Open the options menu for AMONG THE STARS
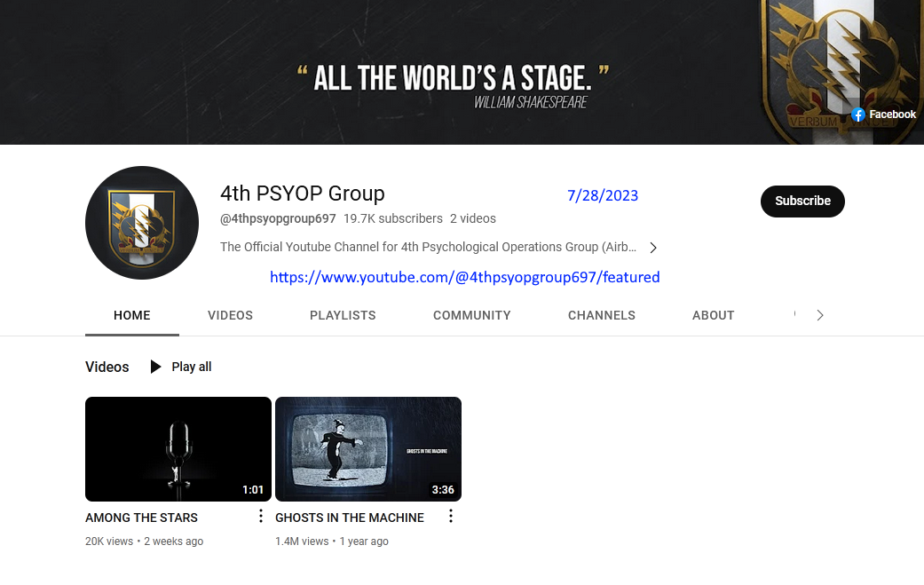The image size is (924, 585). [260, 516]
